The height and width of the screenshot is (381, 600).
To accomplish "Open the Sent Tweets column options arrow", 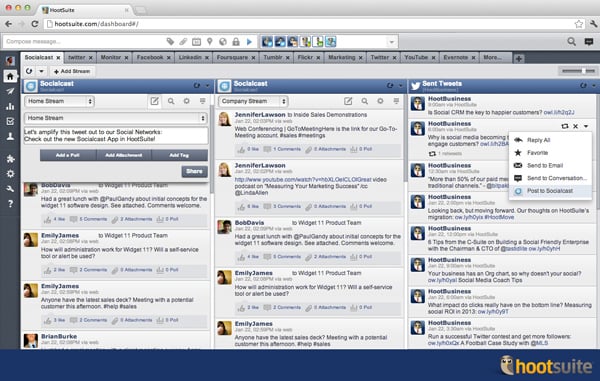I will click(x=593, y=86).
